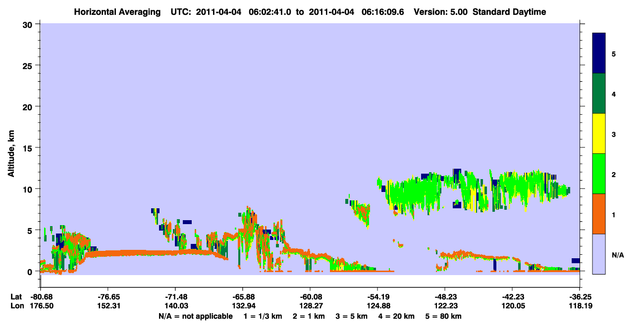Click the longitude value 120.05
This screenshot has width=644, height=330.
tap(512, 306)
